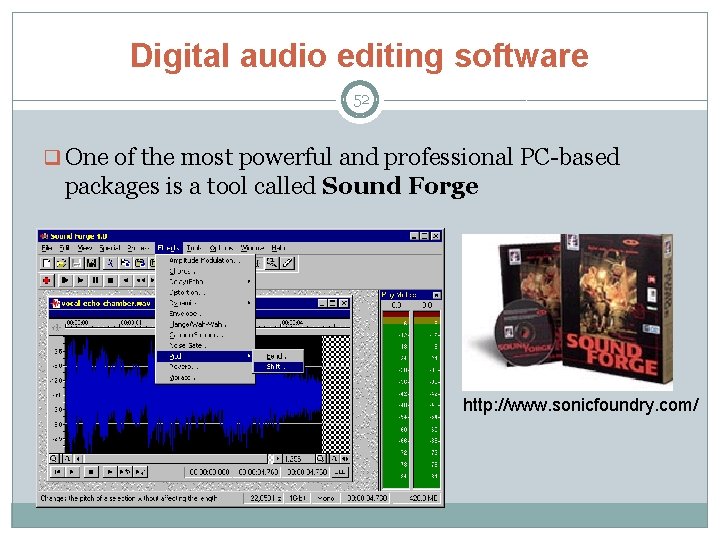This screenshot has height=540, width=720.
Task: Click the red Record button
Action: [x=46, y=280]
